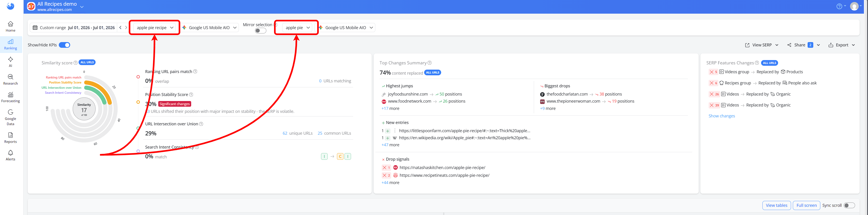Expand +44 more drop signals
The height and width of the screenshot is (215, 868).
click(390, 183)
